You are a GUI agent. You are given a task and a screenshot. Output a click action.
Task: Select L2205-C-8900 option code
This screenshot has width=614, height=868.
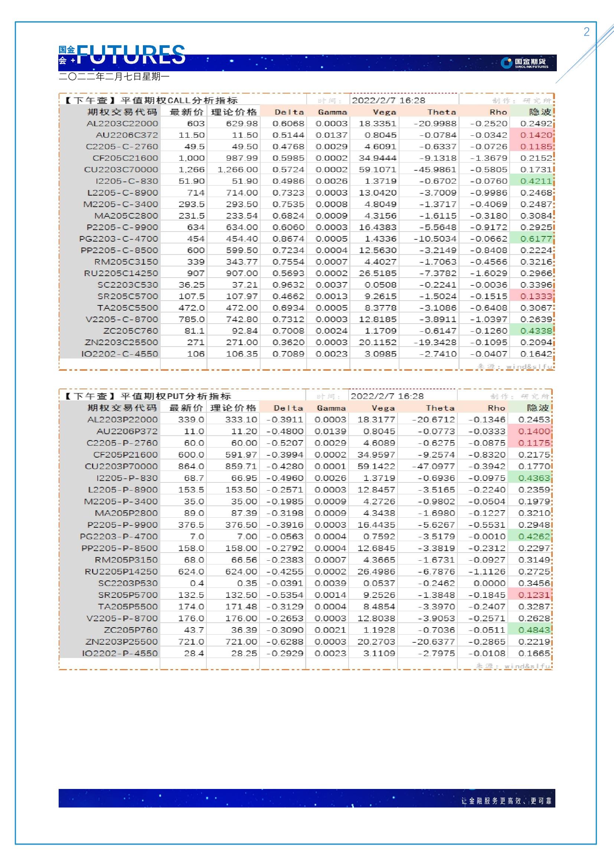pos(123,193)
